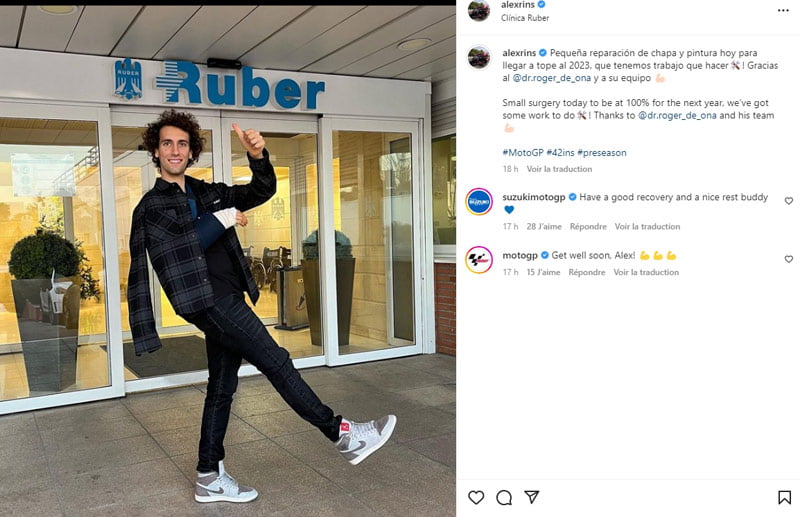
Task: Share post via paper plane icon
Action: 532,497
